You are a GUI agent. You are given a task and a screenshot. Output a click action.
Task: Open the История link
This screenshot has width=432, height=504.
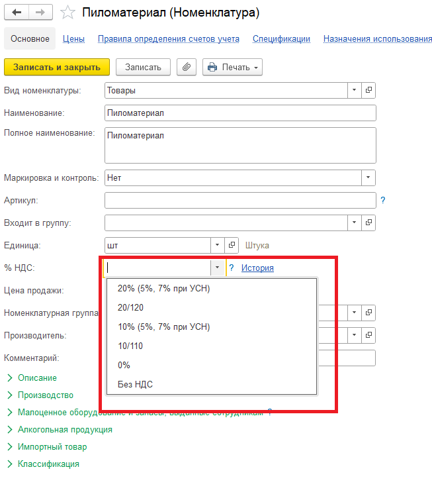click(x=257, y=268)
